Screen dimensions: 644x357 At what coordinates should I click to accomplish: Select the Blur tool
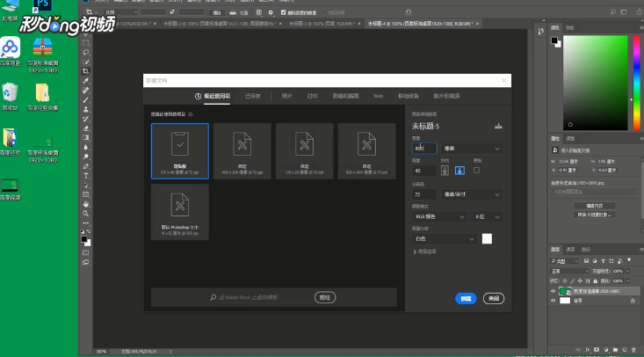click(x=86, y=147)
